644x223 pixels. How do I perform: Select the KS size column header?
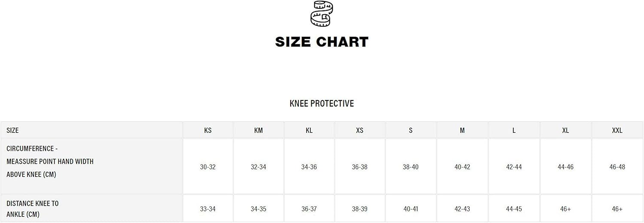tap(208, 130)
